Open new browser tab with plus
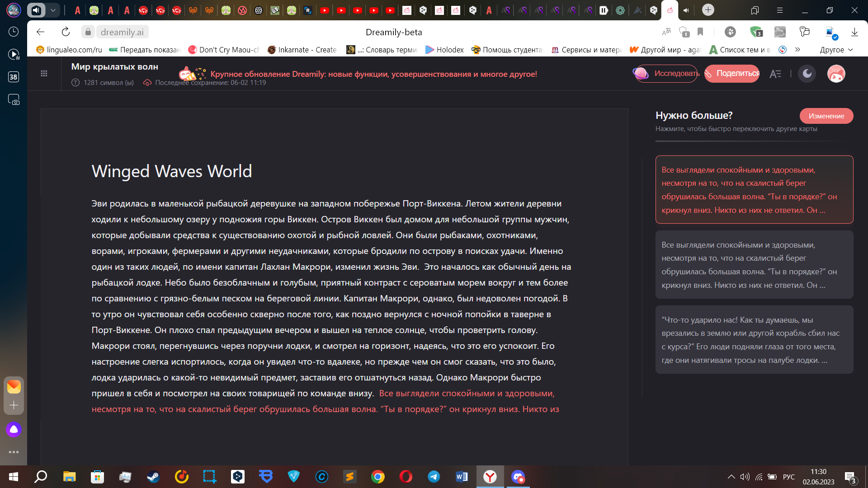868x488 pixels. pos(708,10)
